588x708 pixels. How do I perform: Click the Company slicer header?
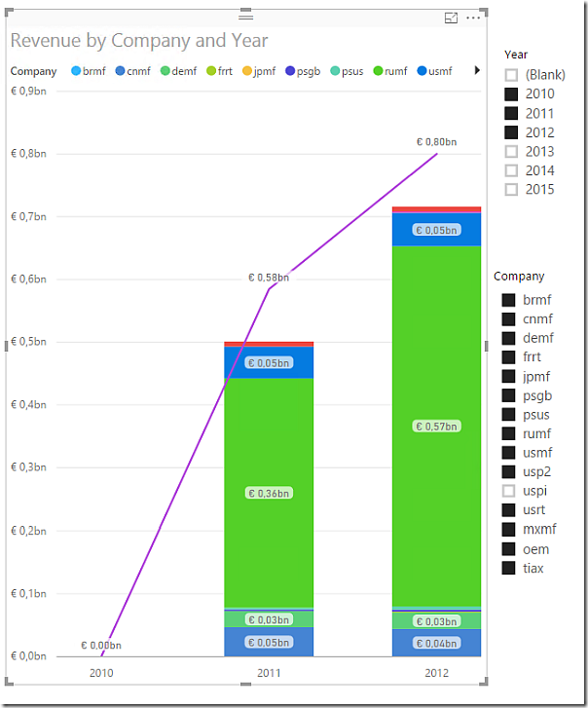click(x=519, y=277)
